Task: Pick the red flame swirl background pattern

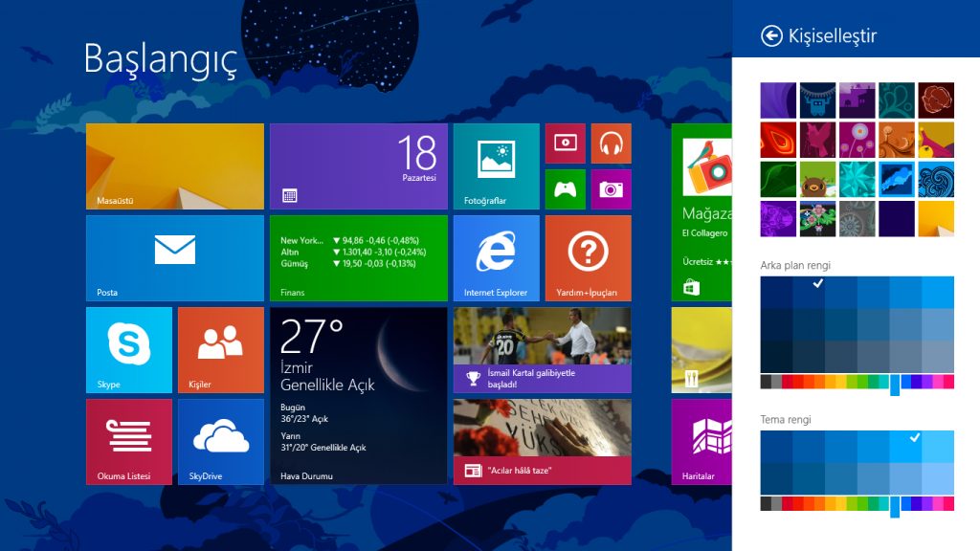Action: pos(778,140)
